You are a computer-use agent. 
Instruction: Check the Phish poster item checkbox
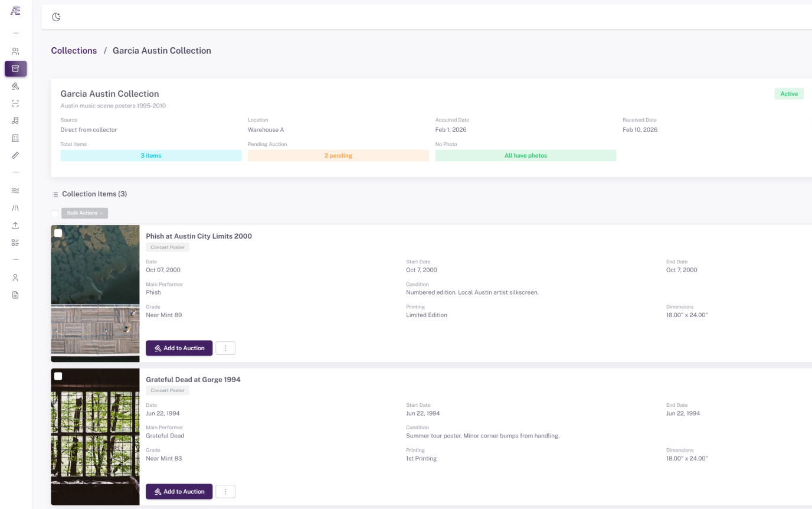(58, 233)
